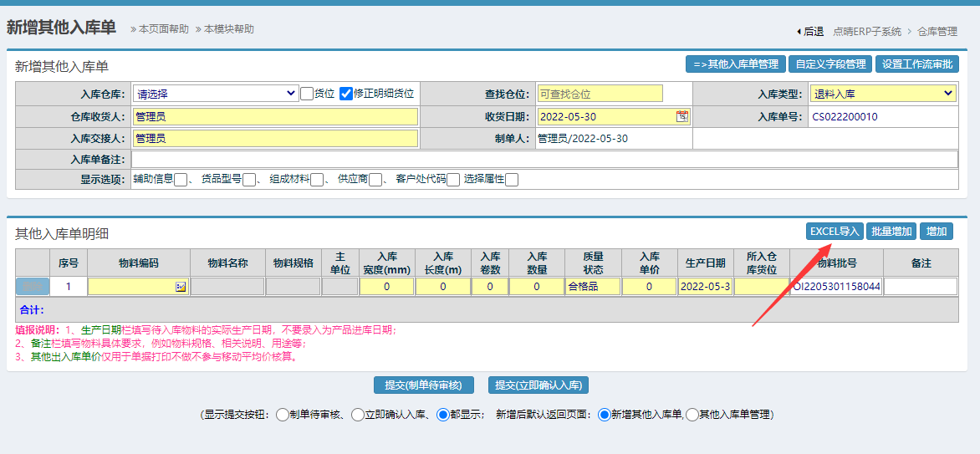The height and width of the screenshot is (454, 980).
Task: Expand the 入库类型 dropdown
Action: 884,94
